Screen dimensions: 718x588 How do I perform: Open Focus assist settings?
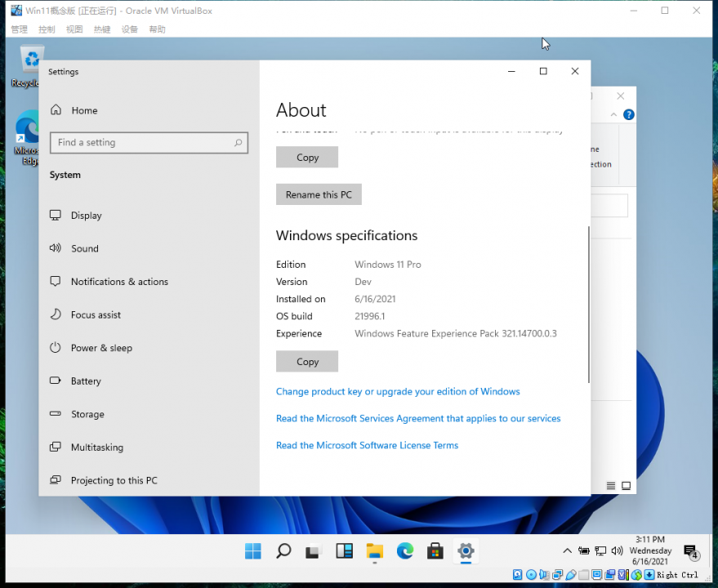point(85,314)
